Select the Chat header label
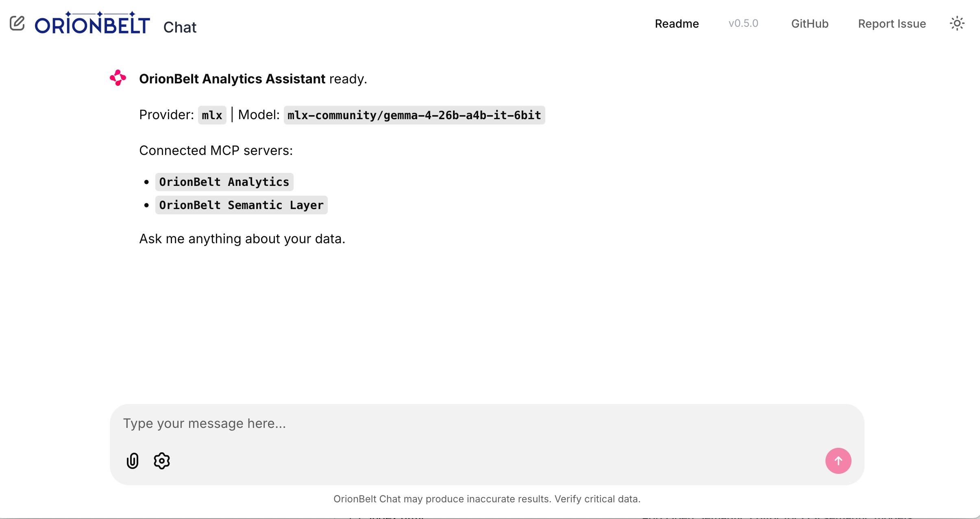The height and width of the screenshot is (519, 980). [179, 26]
